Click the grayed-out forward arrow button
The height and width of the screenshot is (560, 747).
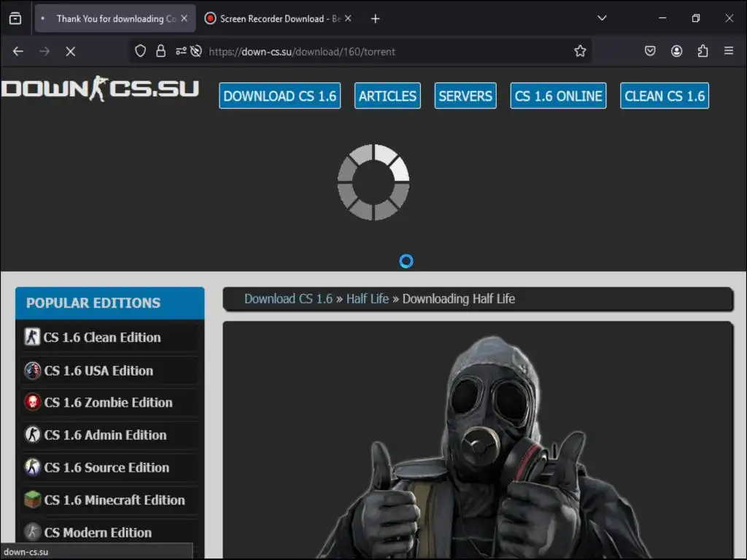pos(44,52)
